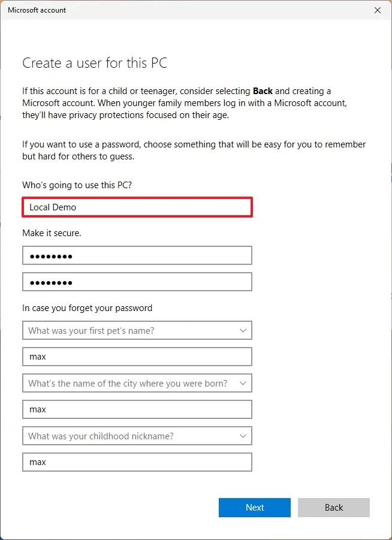Click the child or teenager account paragraph
This screenshot has width=392, height=540.
point(185,103)
